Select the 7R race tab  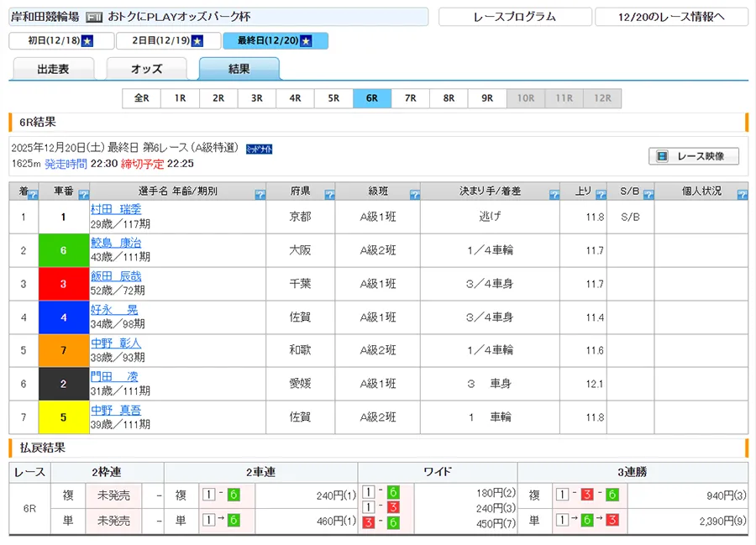click(410, 98)
